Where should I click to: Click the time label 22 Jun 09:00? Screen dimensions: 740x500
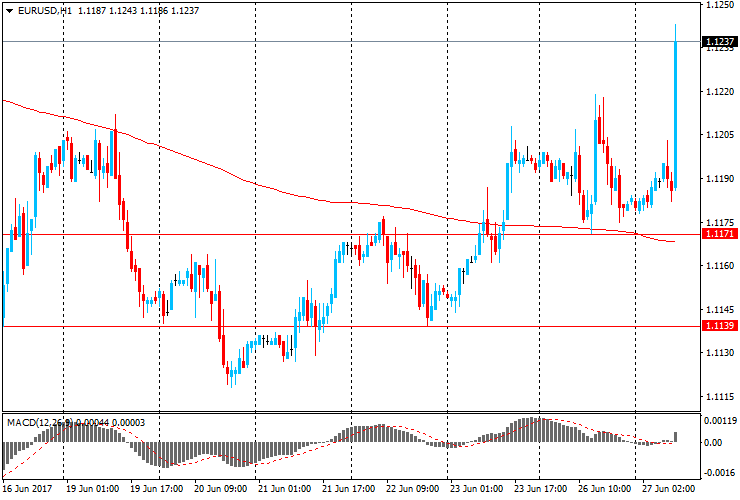coord(413,488)
